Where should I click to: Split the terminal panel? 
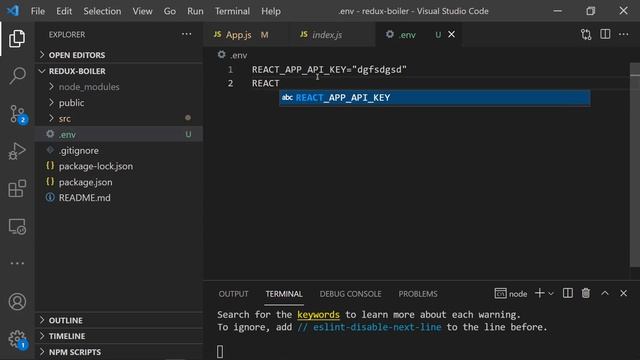567,293
